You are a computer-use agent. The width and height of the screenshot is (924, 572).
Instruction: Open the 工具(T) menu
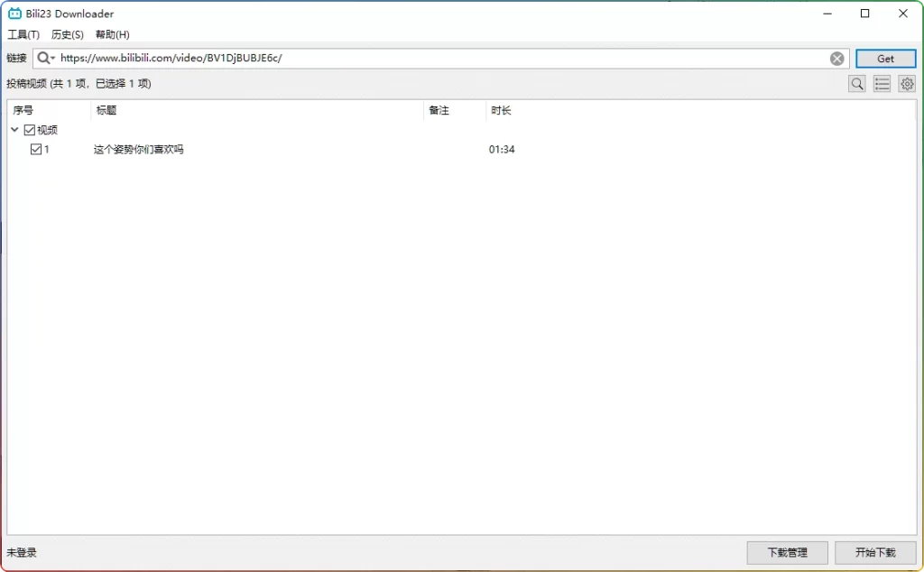tap(23, 34)
